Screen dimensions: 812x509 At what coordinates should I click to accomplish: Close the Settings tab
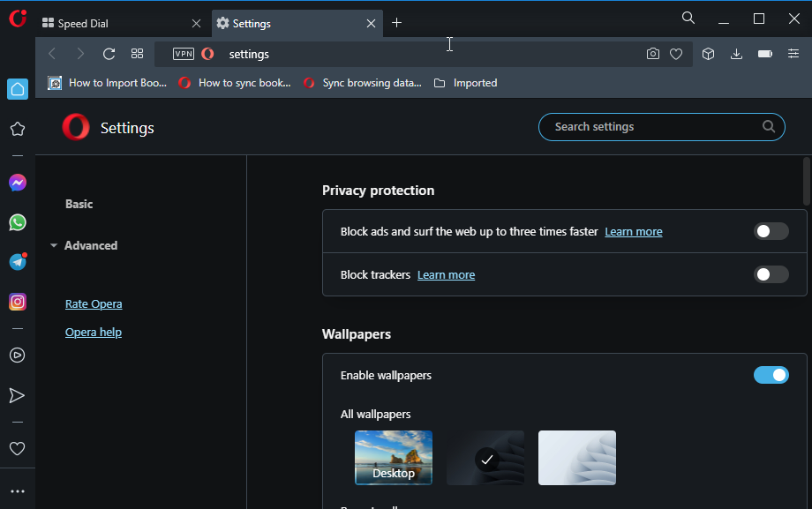(372, 23)
